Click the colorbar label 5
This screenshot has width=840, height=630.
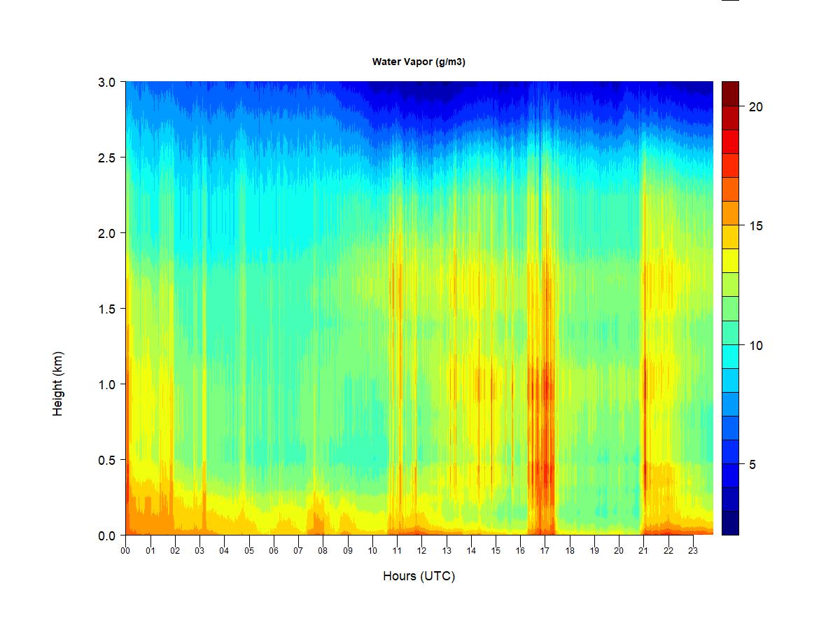[x=752, y=465]
